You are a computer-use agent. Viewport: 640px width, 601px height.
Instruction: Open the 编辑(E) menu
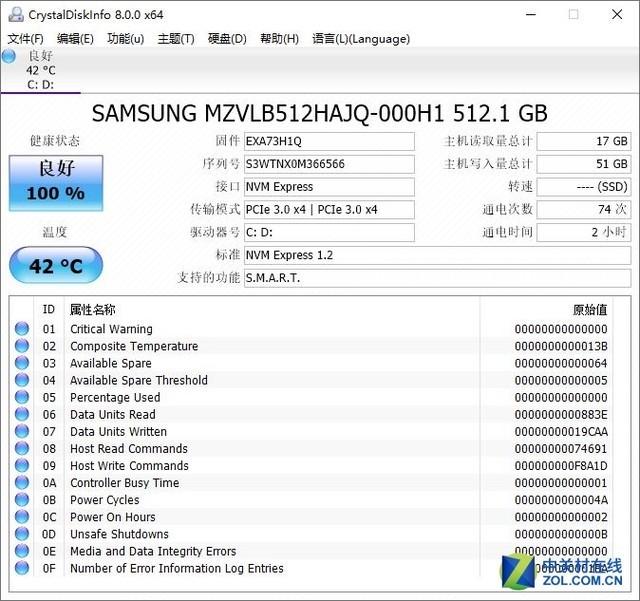pyautogui.click(x=75, y=39)
